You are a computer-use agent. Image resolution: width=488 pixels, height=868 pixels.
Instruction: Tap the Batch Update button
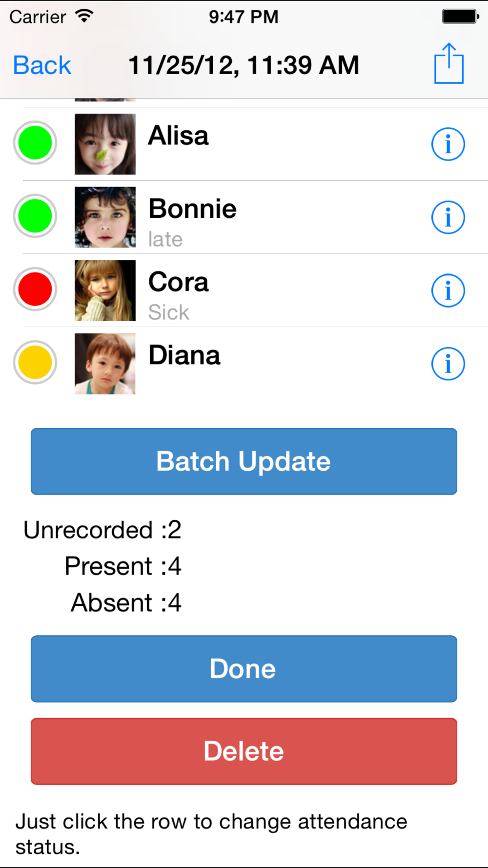244,461
